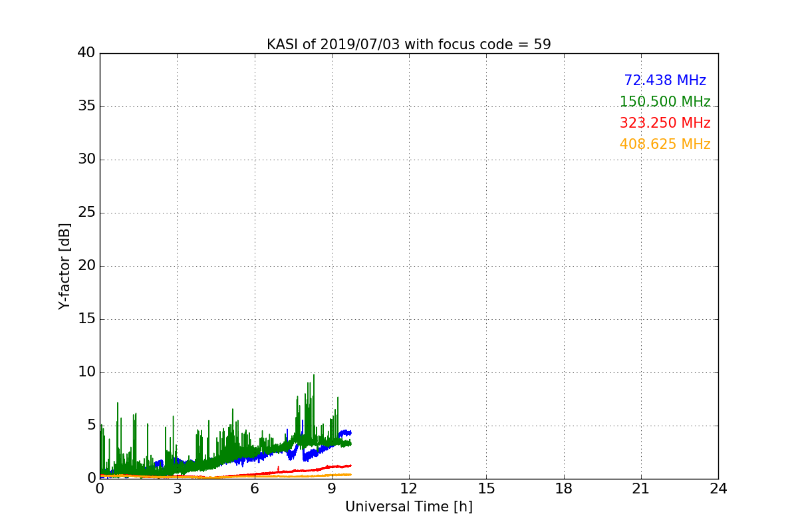Click x-axis tick label 9
This screenshot has width=798, height=532.
click(332, 489)
